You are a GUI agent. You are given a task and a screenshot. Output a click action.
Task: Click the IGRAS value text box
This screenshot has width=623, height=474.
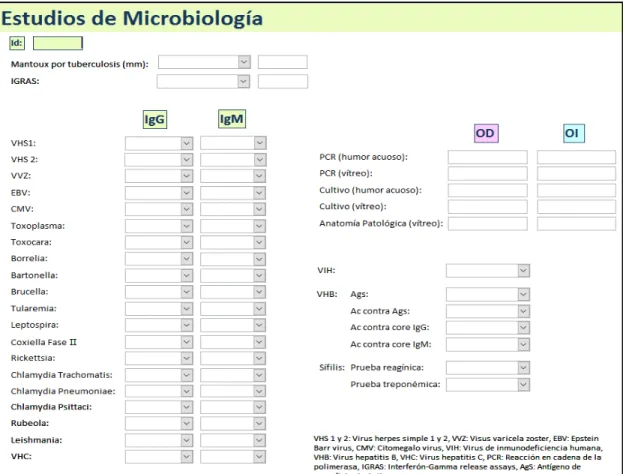(x=282, y=81)
